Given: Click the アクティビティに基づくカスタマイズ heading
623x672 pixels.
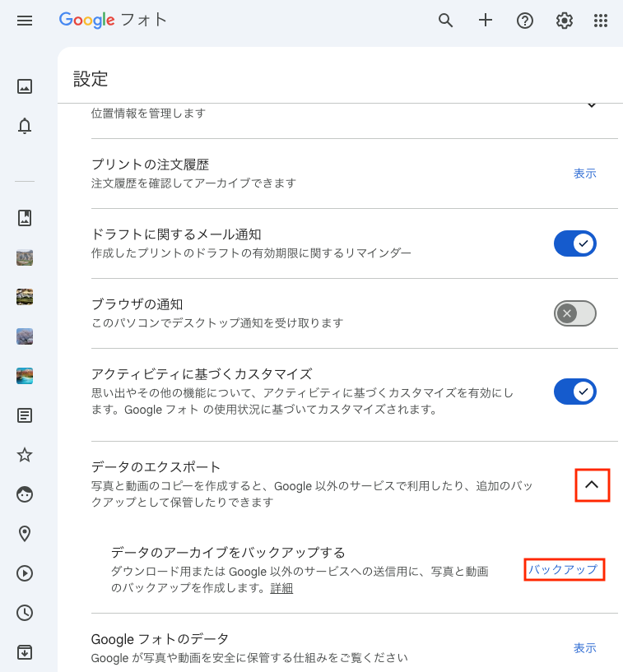Looking at the screenshot, I should click(x=202, y=374).
